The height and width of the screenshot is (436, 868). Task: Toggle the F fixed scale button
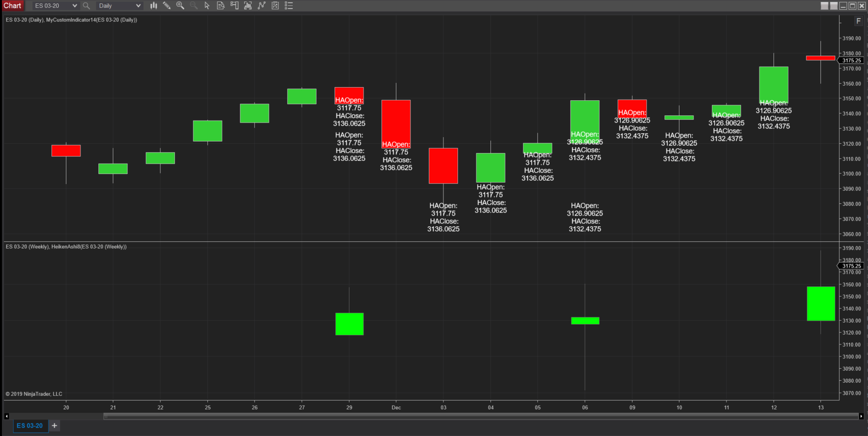pyautogui.click(x=858, y=21)
